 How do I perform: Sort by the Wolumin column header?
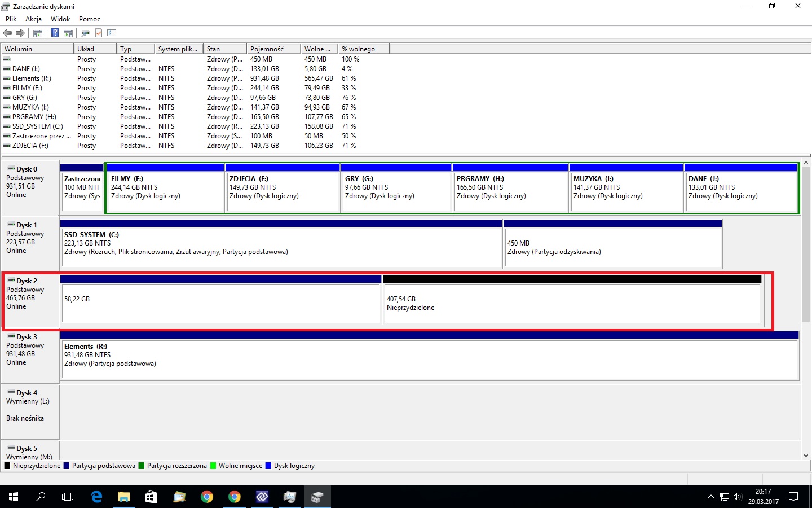tap(37, 49)
